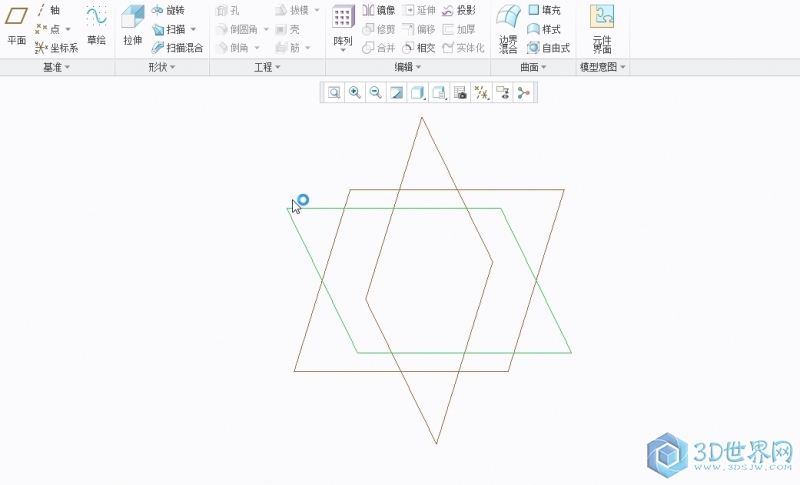
Task: Click the 扫描 (Sweep) tool
Action: click(x=169, y=29)
